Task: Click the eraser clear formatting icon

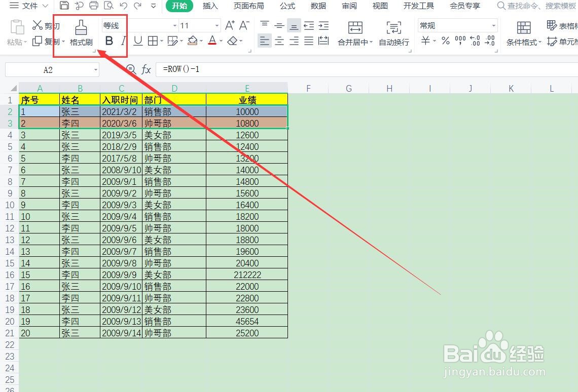Action: [232, 41]
